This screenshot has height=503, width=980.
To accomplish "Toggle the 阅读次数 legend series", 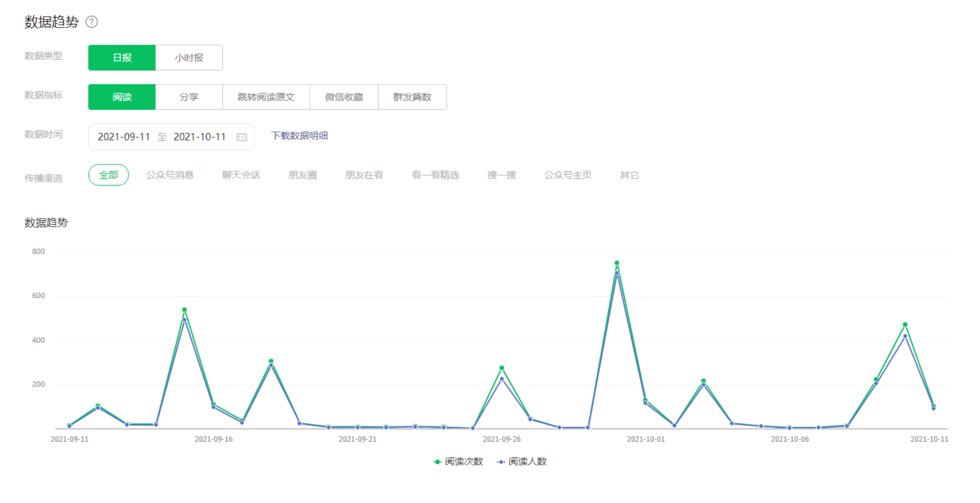I will pyautogui.click(x=458, y=461).
